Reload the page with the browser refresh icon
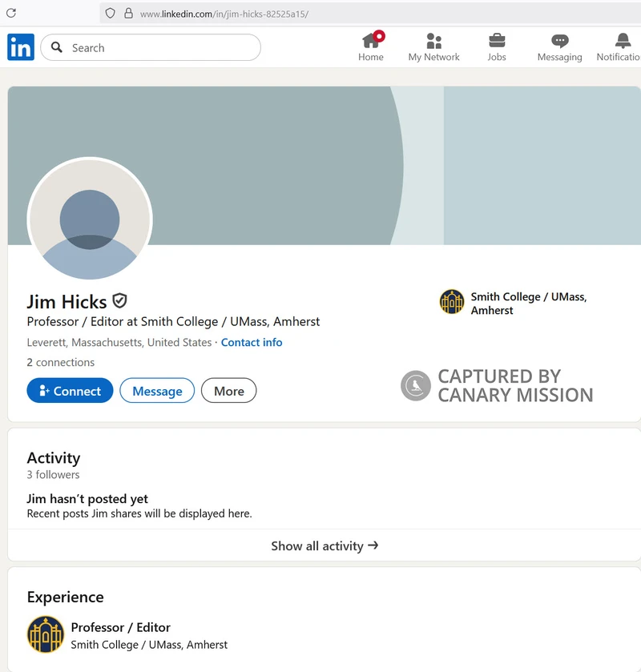 click(11, 14)
